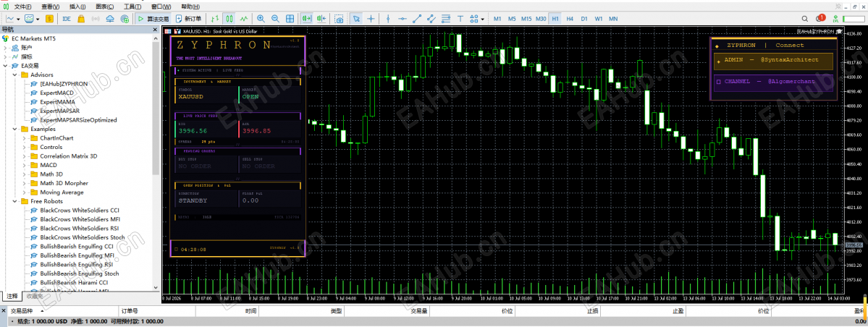This screenshot has height=327, width=868.
Task: Toggle chart shift from right edge
Action: coord(321,18)
